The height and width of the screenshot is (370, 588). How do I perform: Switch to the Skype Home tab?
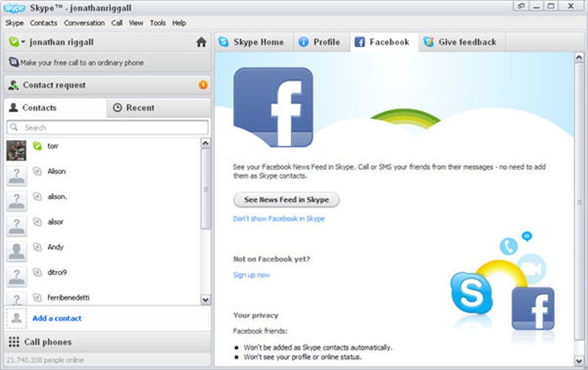[x=252, y=42]
